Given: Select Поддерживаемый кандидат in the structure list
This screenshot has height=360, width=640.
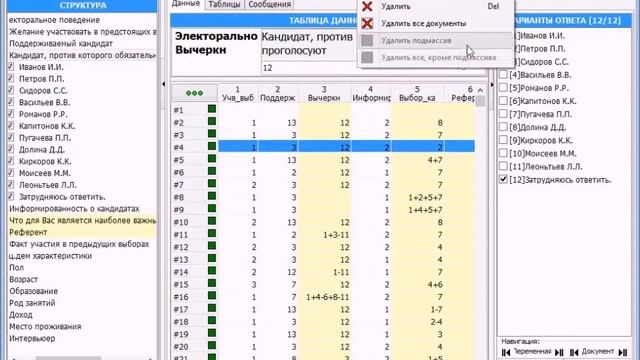Looking at the screenshot, I should coord(61,43).
